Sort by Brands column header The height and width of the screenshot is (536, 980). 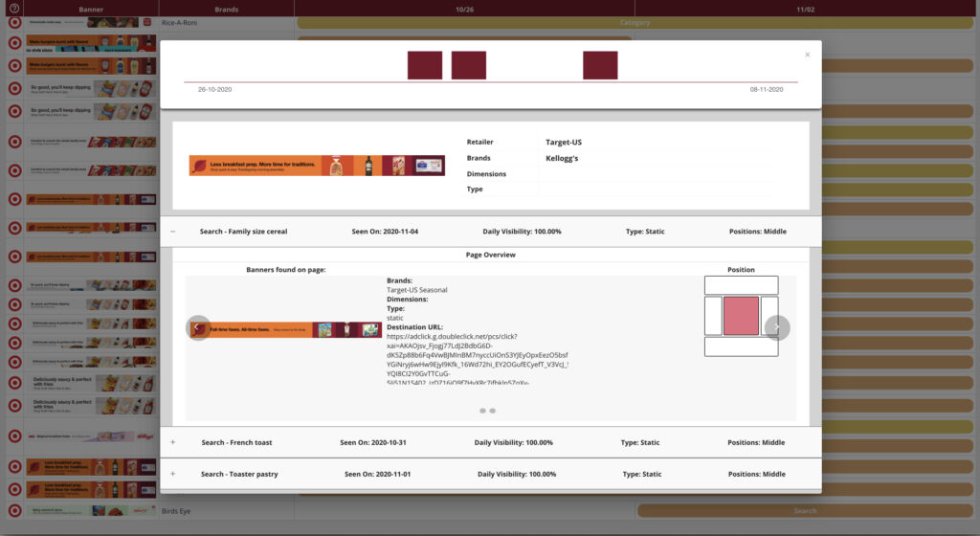(226, 10)
